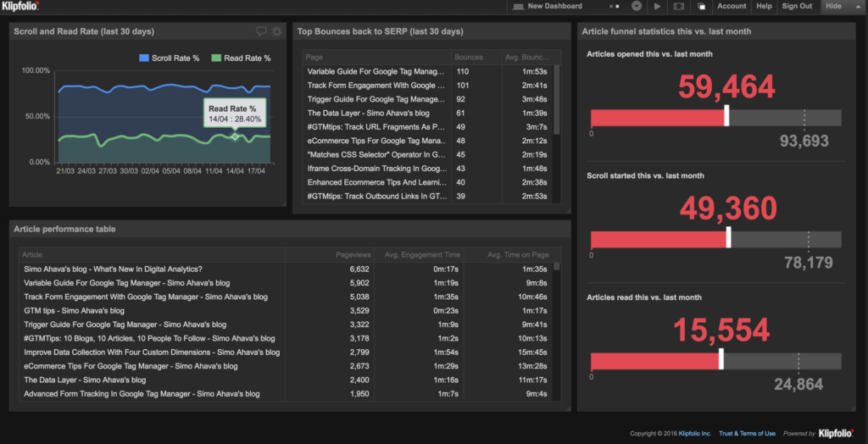The image size is (868, 444).
Task: Sort by the Bounces column header
Action: pos(476,57)
